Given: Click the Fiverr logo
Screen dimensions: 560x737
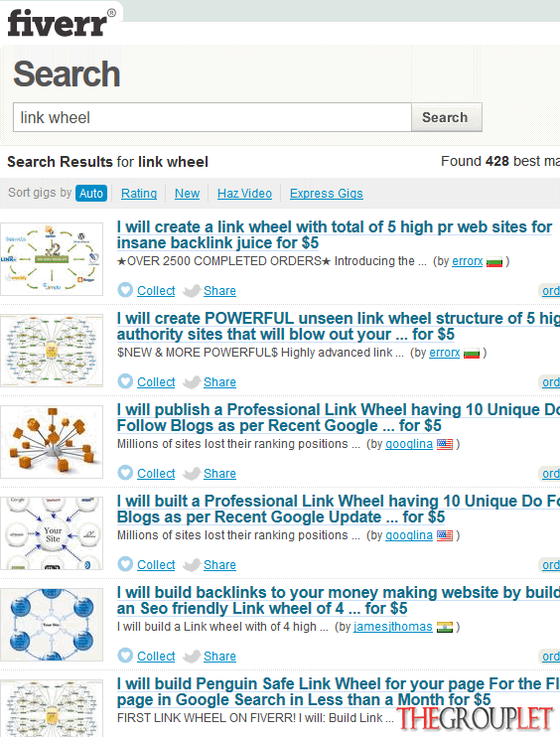Looking at the screenshot, I should [62, 22].
